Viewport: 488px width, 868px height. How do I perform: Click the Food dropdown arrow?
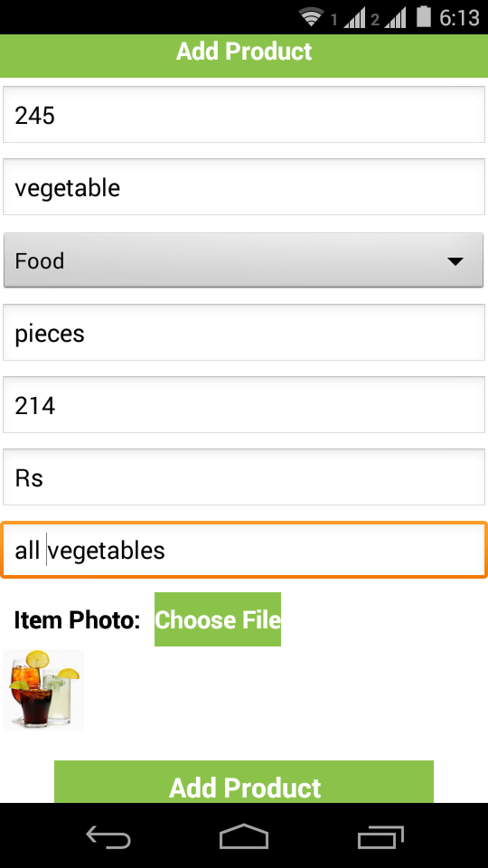[455, 261]
